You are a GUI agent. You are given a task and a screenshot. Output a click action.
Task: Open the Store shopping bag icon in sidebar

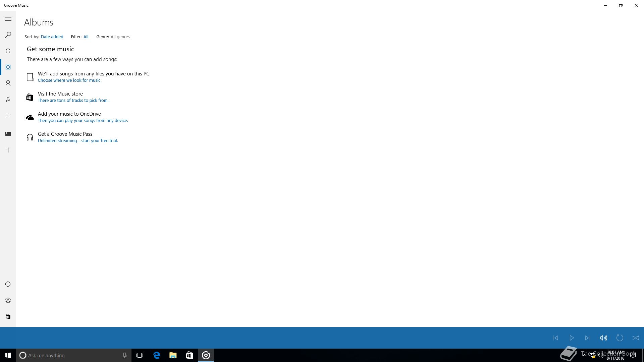8,316
